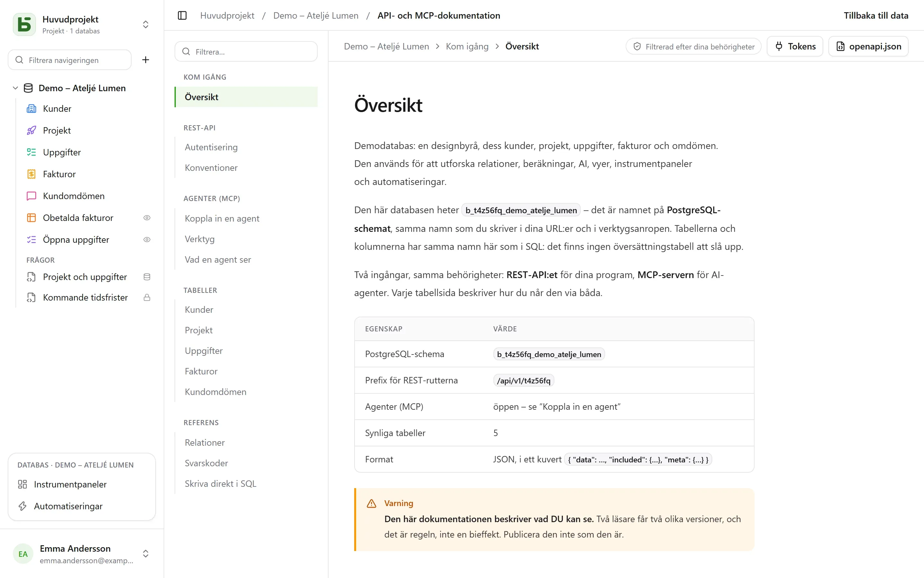Focus the Filtrera docs search field

pos(246,52)
